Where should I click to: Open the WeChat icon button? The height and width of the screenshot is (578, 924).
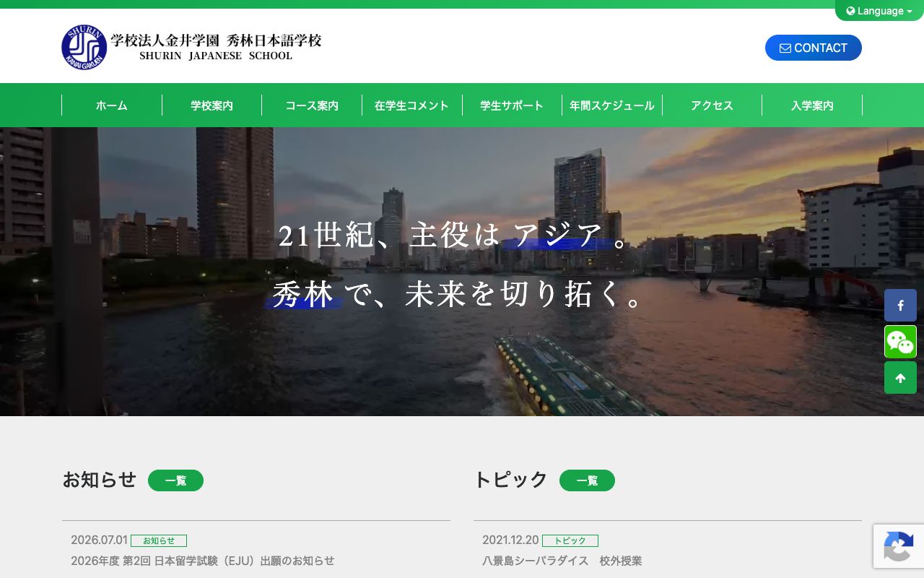point(900,342)
